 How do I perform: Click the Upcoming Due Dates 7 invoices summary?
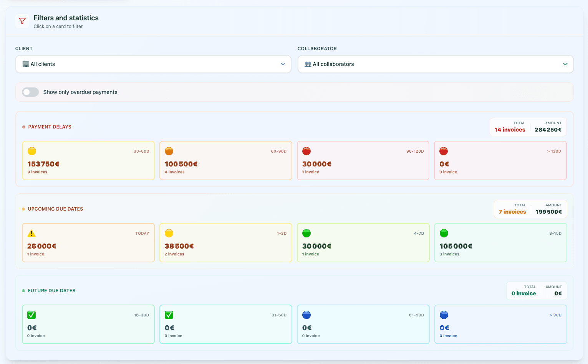(512, 212)
